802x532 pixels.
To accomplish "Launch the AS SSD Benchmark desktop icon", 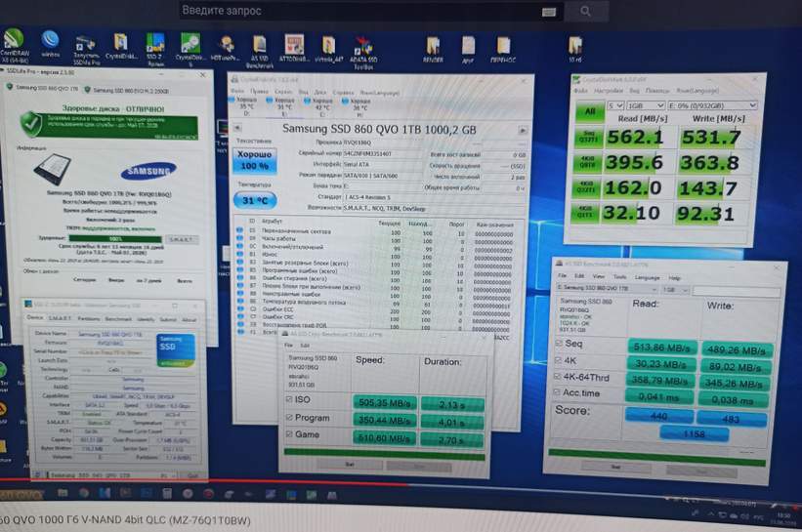I will [x=259, y=46].
